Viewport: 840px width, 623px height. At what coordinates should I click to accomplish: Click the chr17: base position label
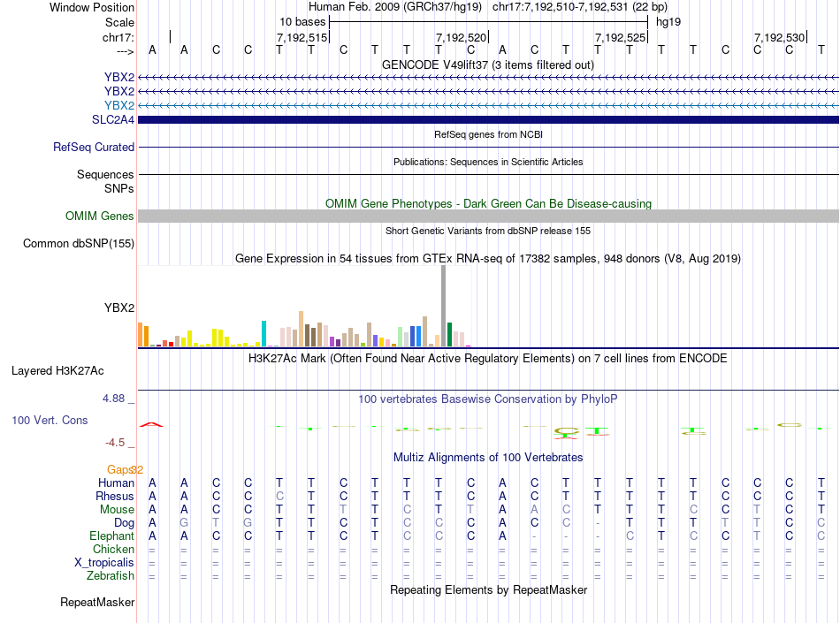[118, 37]
